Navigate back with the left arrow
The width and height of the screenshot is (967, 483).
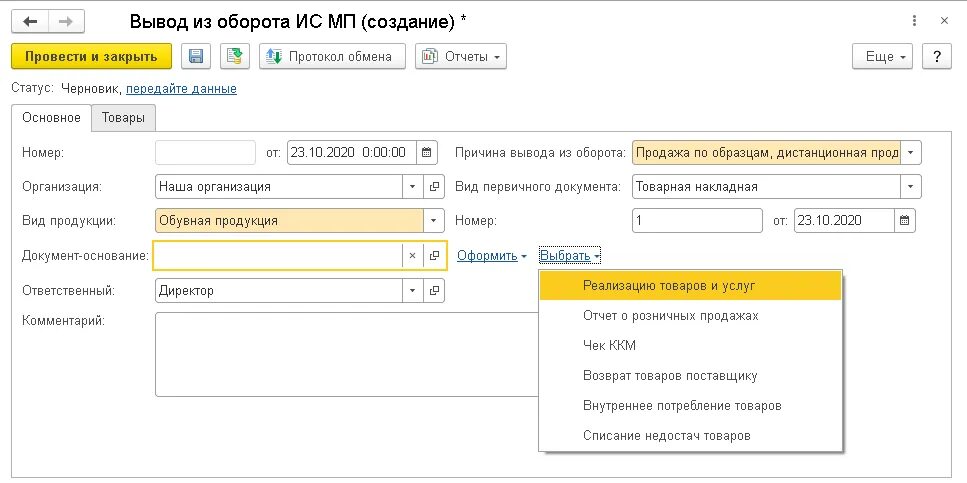tap(31, 20)
